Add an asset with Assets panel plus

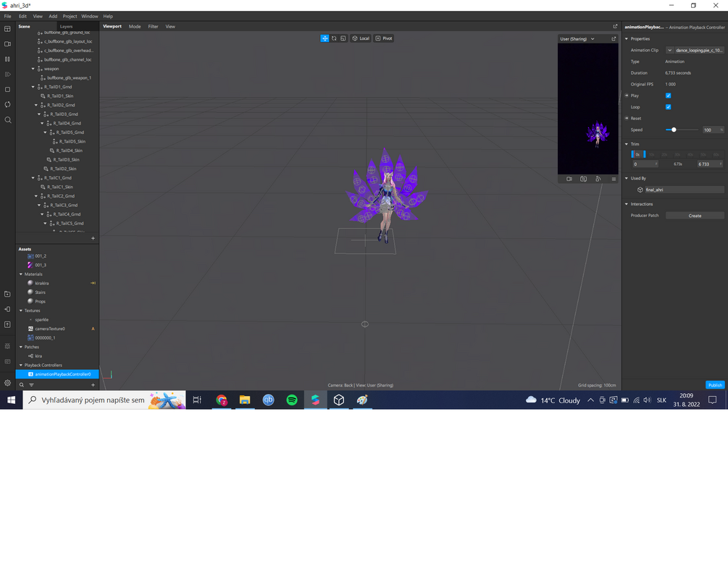93,384
